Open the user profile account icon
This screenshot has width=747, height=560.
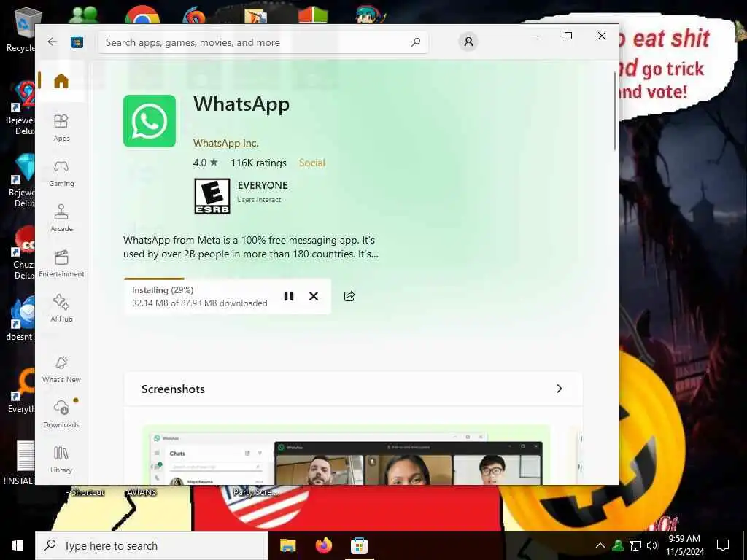click(468, 42)
